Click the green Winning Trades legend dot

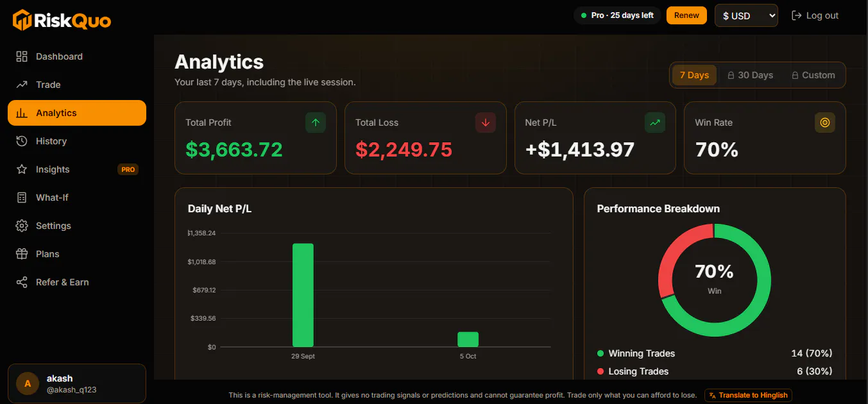(x=600, y=353)
